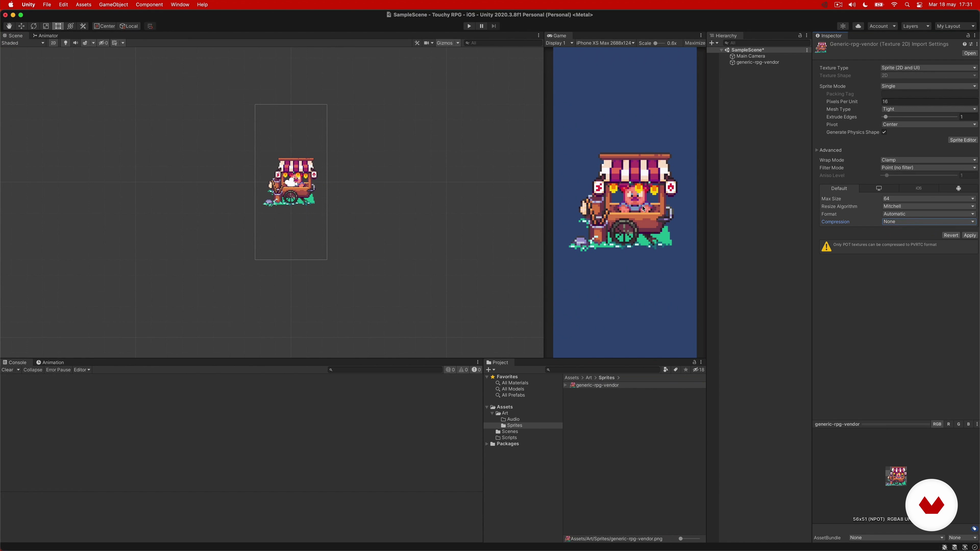The height and width of the screenshot is (551, 980).
Task: Open Shaded draw mode dropdown
Action: point(23,43)
